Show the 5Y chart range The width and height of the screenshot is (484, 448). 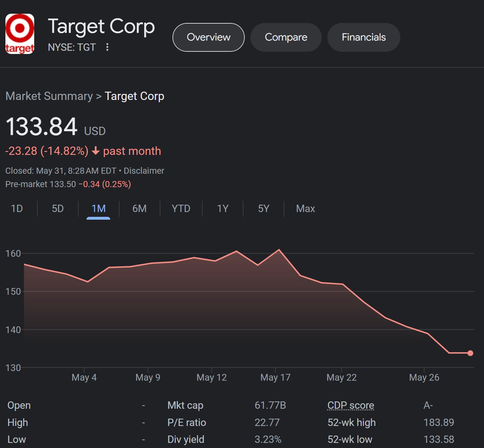tap(264, 209)
